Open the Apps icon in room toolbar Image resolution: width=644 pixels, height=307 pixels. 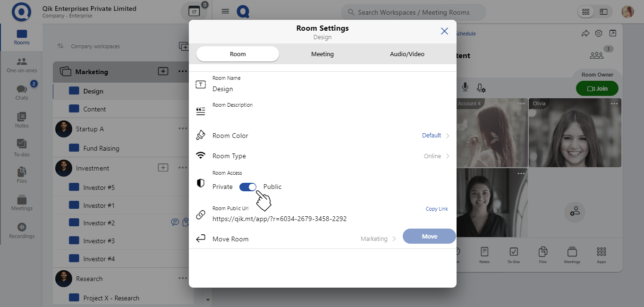click(601, 255)
